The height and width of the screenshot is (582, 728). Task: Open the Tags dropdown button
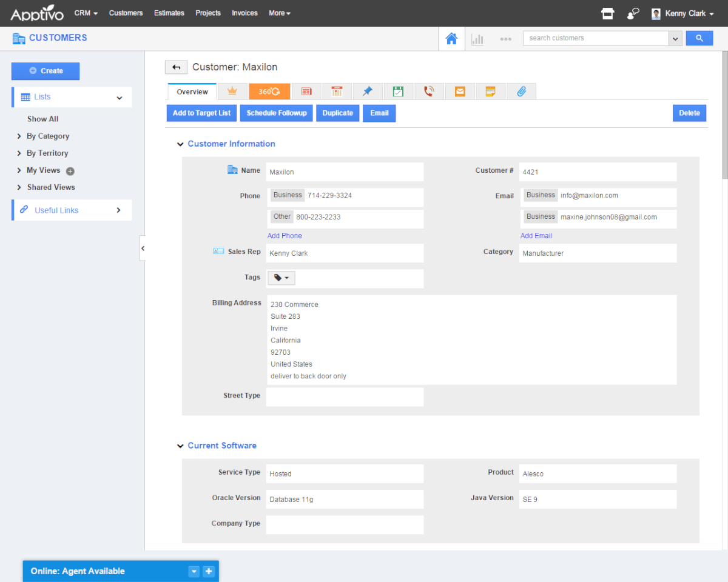pyautogui.click(x=281, y=278)
